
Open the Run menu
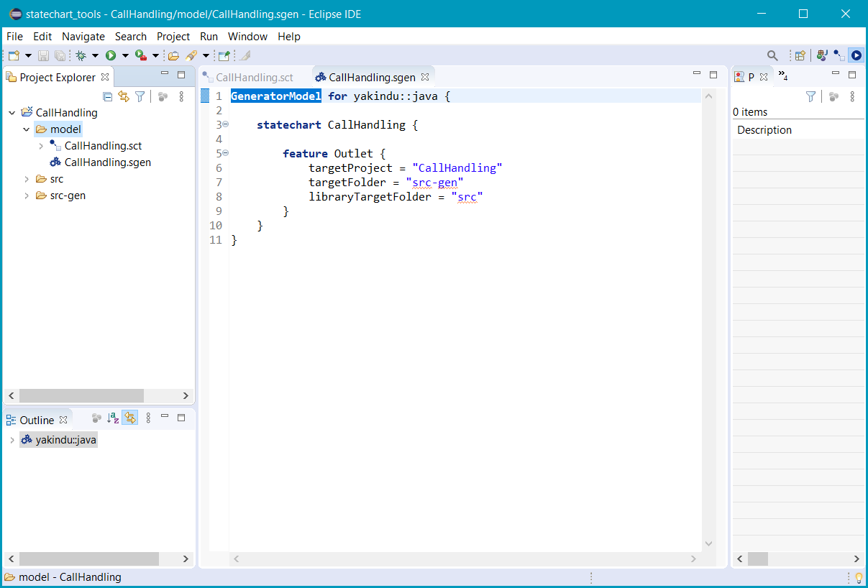pyautogui.click(x=209, y=37)
